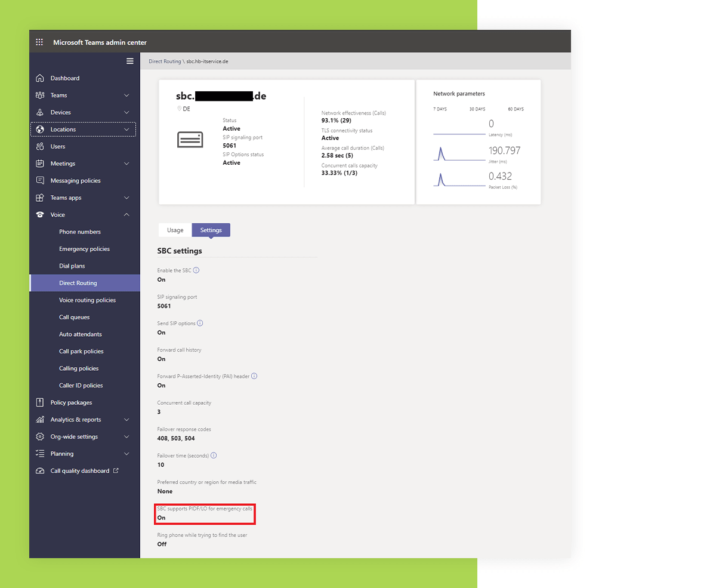Expand the Analytics & reports chevron
The height and width of the screenshot is (588, 716).
click(126, 420)
